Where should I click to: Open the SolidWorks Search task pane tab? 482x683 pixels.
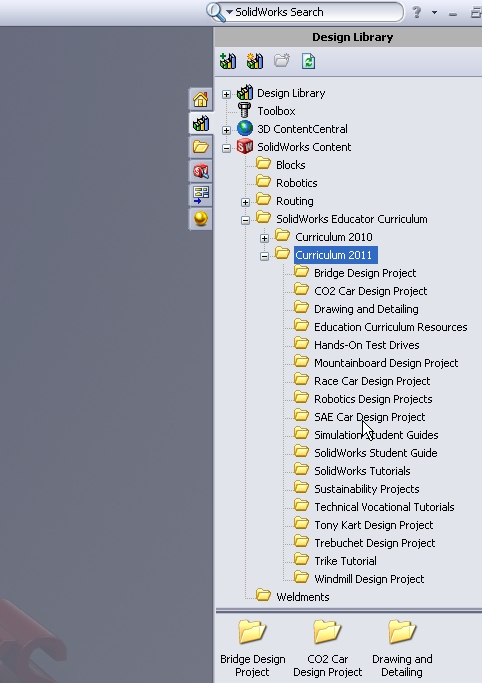(201, 171)
